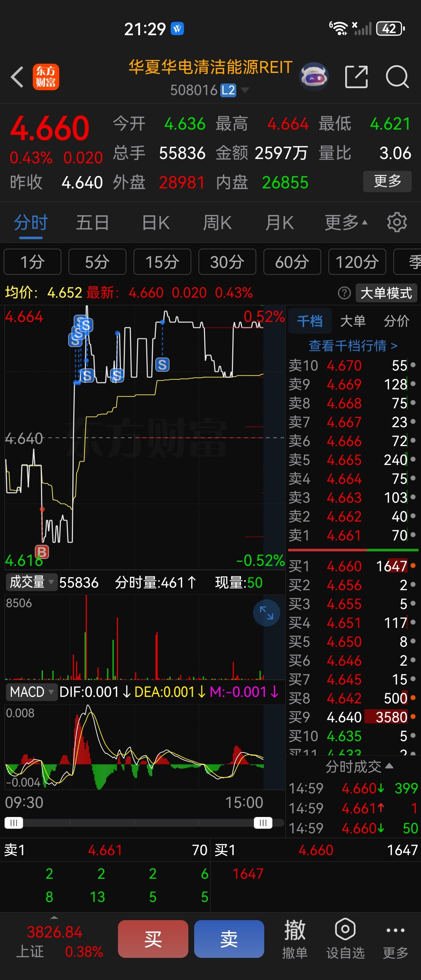Tap the share/export icon

coord(356,77)
